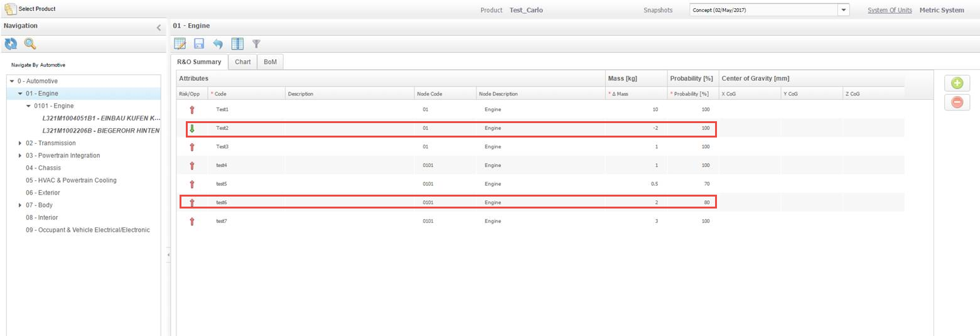Click the System Of Units link
The width and height of the screenshot is (980, 336).
889,10
